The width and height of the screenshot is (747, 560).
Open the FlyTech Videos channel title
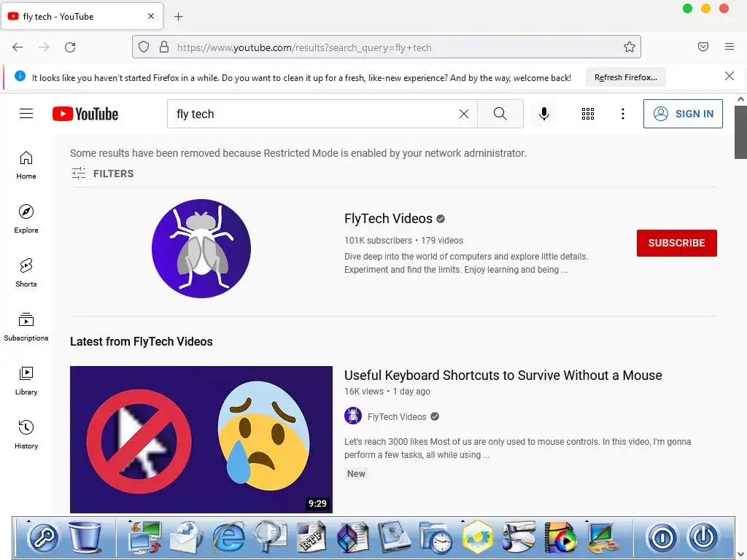388,219
